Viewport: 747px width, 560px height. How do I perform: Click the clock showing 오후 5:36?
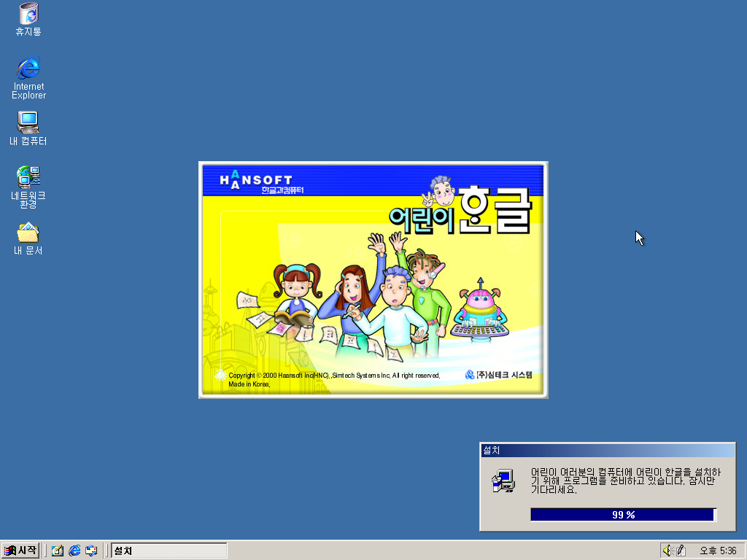tap(718, 551)
